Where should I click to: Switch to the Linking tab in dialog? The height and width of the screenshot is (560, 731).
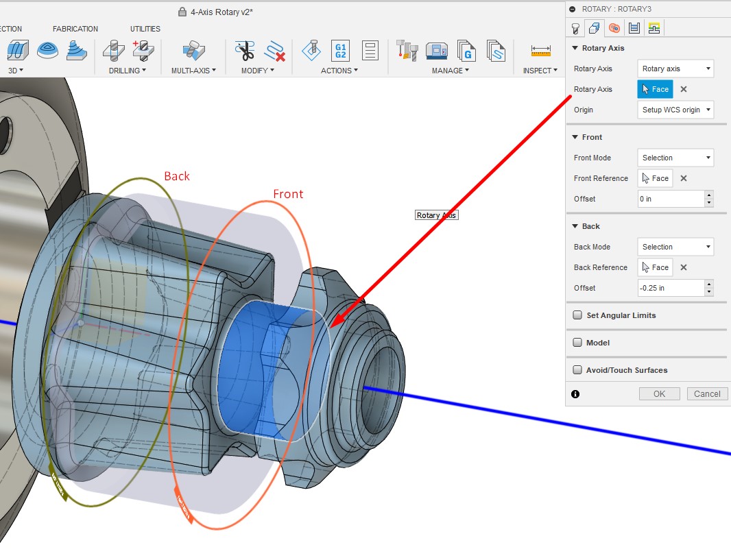click(654, 28)
